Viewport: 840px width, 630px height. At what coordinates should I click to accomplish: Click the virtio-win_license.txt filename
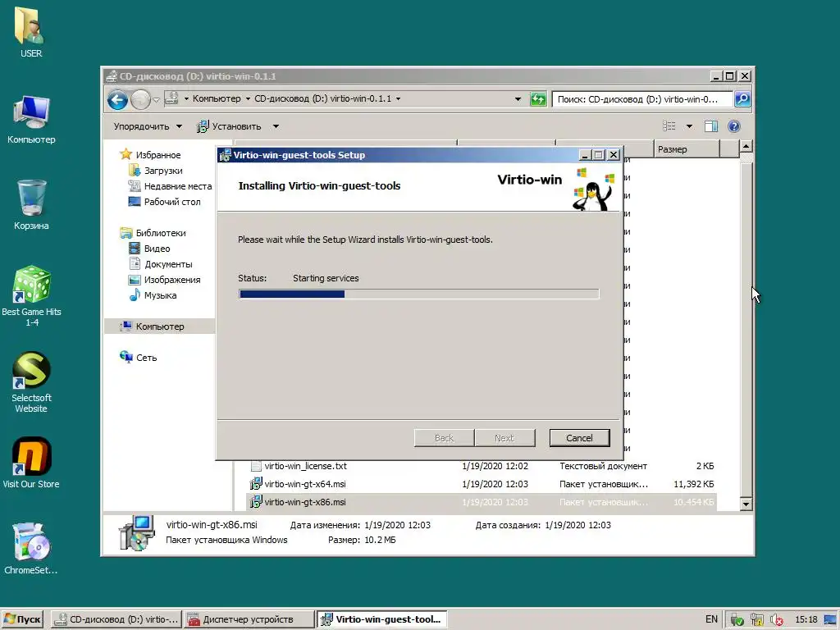(x=305, y=466)
